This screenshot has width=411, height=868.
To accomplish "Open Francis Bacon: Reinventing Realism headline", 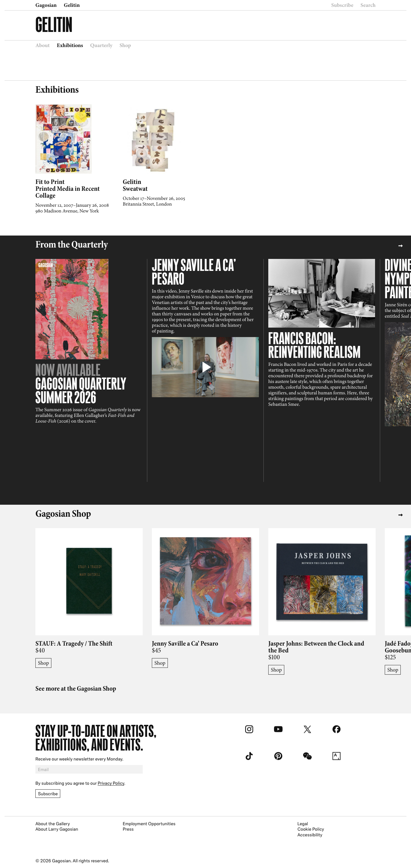I will tap(314, 345).
